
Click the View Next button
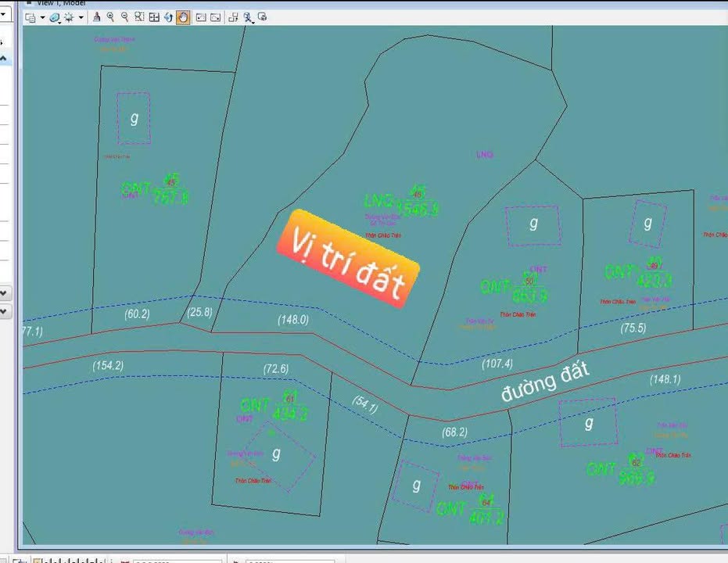pos(216,17)
